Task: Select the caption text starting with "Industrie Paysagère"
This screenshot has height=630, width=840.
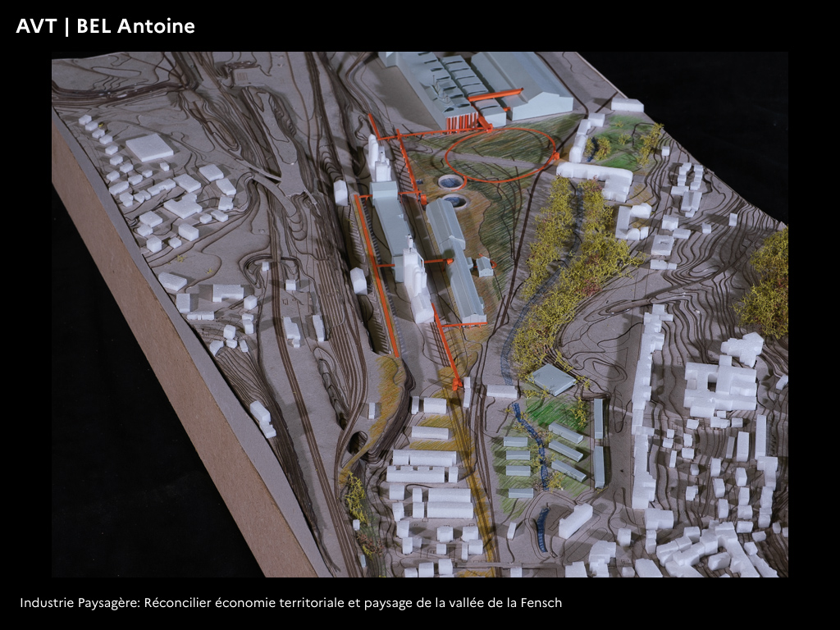Action: [x=290, y=603]
